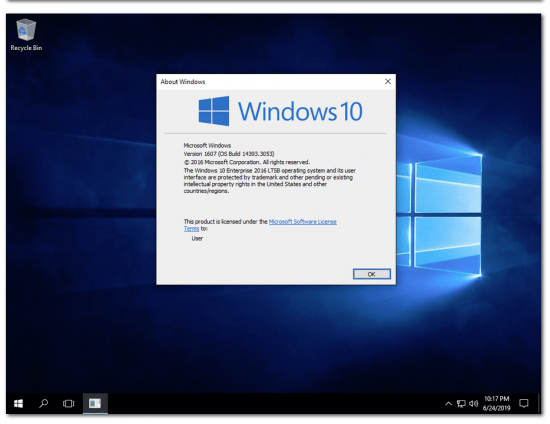The width and height of the screenshot is (550, 424).
Task: Open network status tray icon
Action: tap(461, 404)
